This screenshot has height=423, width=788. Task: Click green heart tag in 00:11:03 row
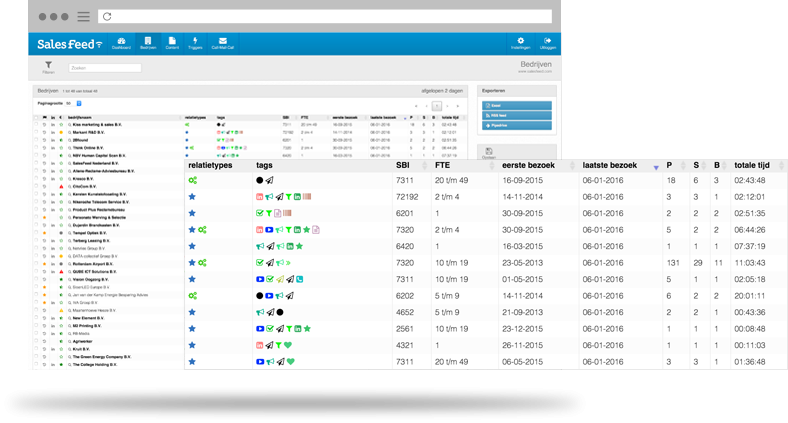pyautogui.click(x=288, y=345)
